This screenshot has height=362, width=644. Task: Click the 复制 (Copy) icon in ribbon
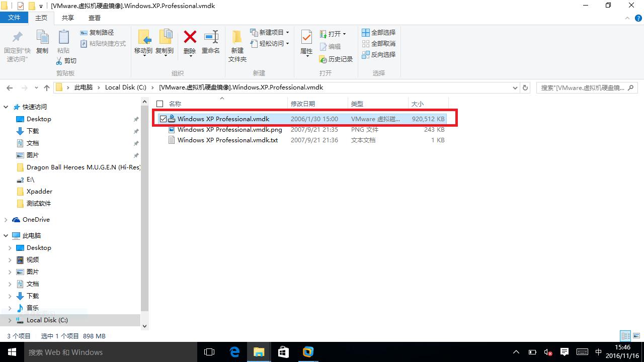click(43, 43)
